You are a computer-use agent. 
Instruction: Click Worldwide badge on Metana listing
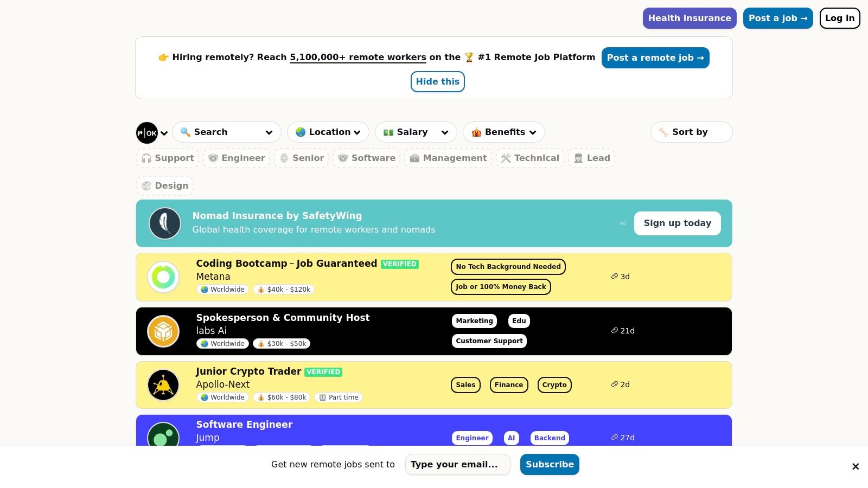(x=223, y=290)
